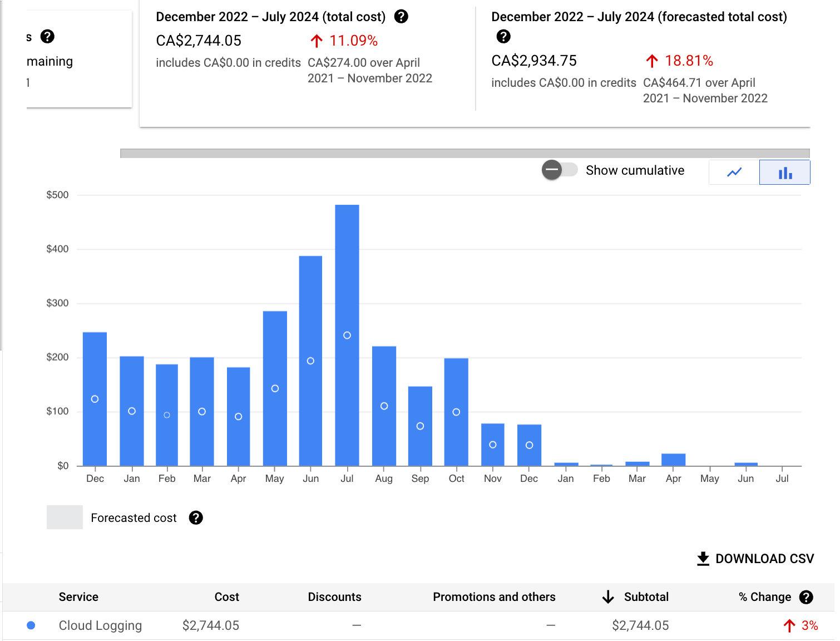Switch chart to bar view
This screenshot has width=840, height=641.
(x=785, y=172)
